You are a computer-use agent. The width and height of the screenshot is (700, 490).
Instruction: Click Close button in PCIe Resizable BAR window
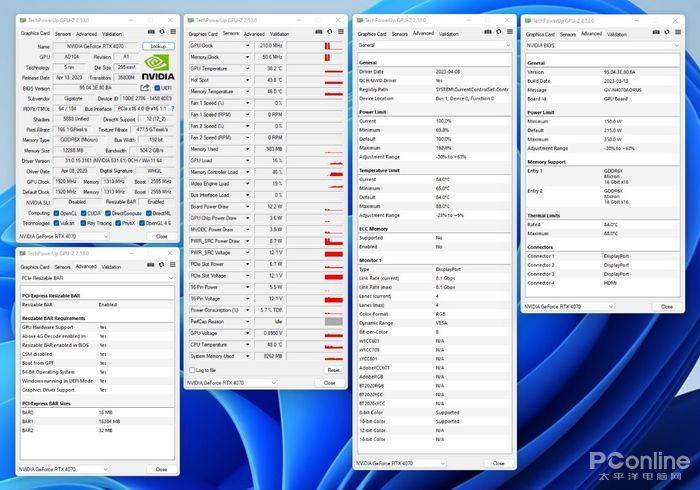pos(161,469)
